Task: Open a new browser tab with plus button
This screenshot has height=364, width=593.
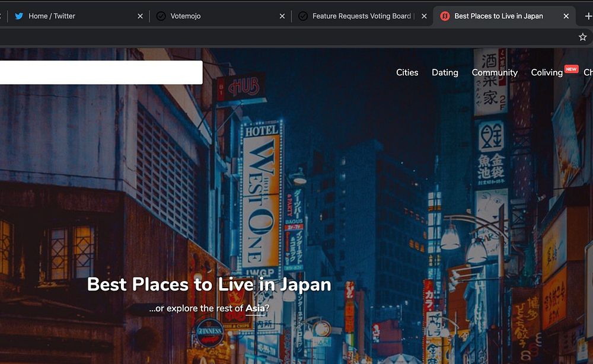Action: 588,16
